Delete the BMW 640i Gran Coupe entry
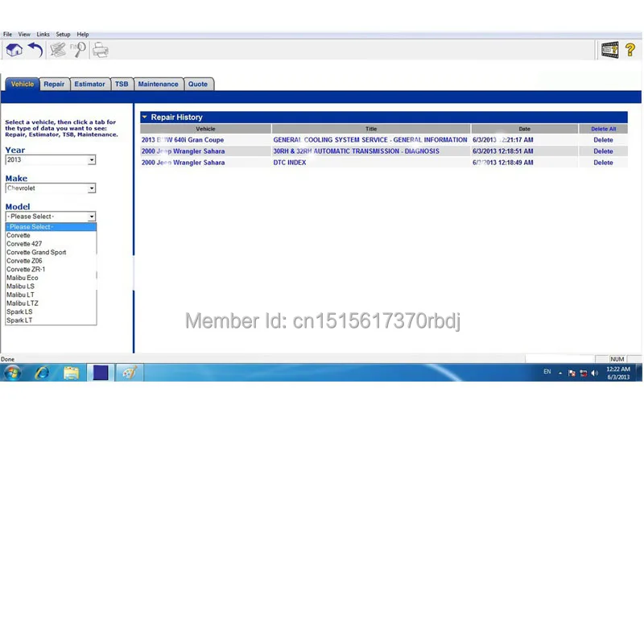 603,140
